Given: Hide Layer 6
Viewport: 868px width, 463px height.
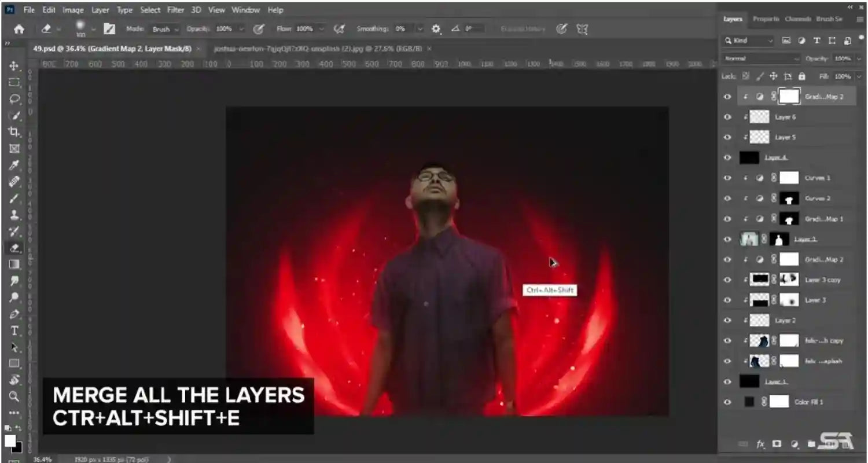Looking at the screenshot, I should pos(727,117).
